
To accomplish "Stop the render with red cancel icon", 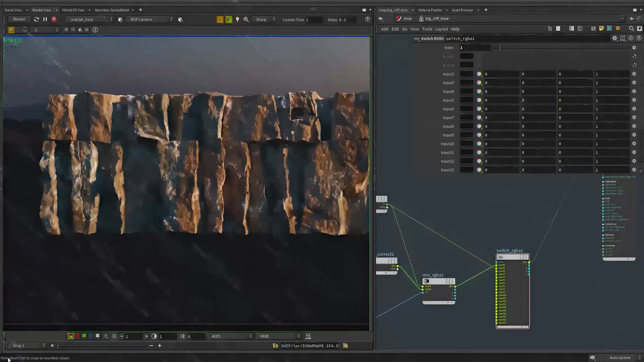I will point(54,19).
